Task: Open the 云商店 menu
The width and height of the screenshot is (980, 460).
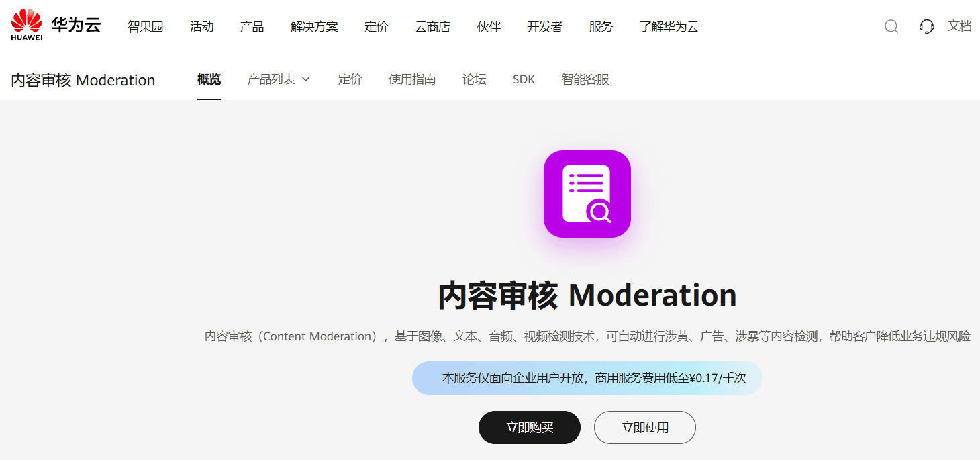Action: [433, 27]
